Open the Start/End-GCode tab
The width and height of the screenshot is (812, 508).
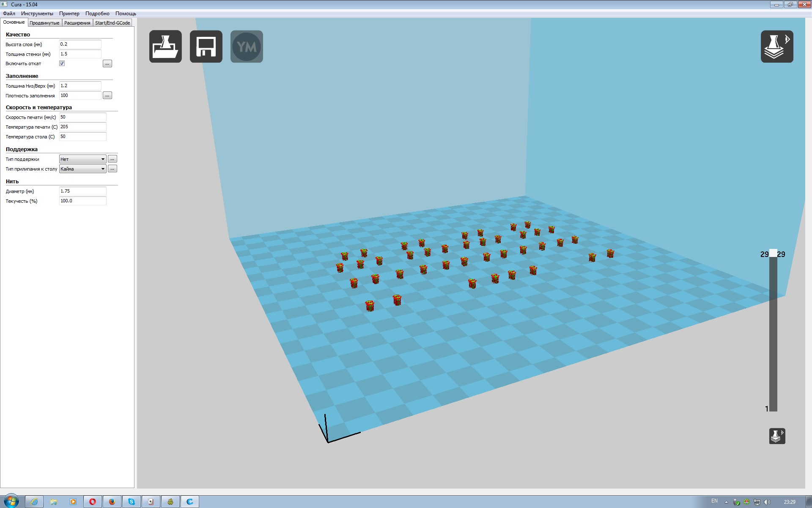[112, 23]
